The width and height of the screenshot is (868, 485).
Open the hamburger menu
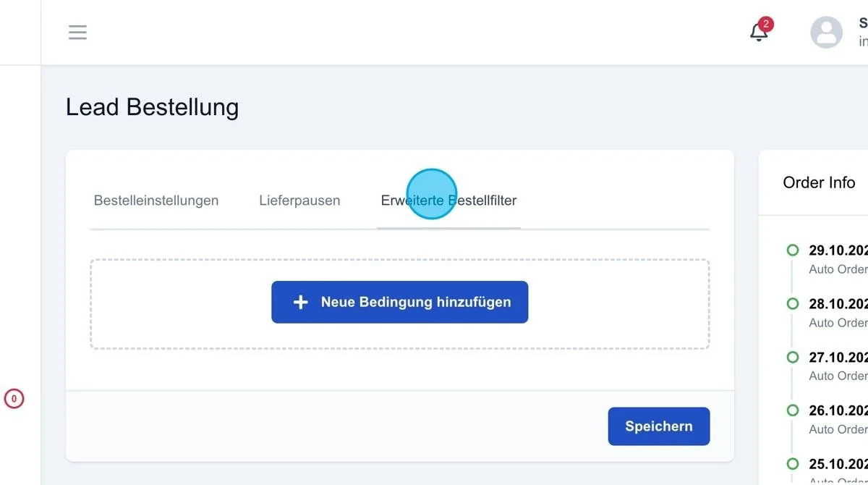coord(77,33)
